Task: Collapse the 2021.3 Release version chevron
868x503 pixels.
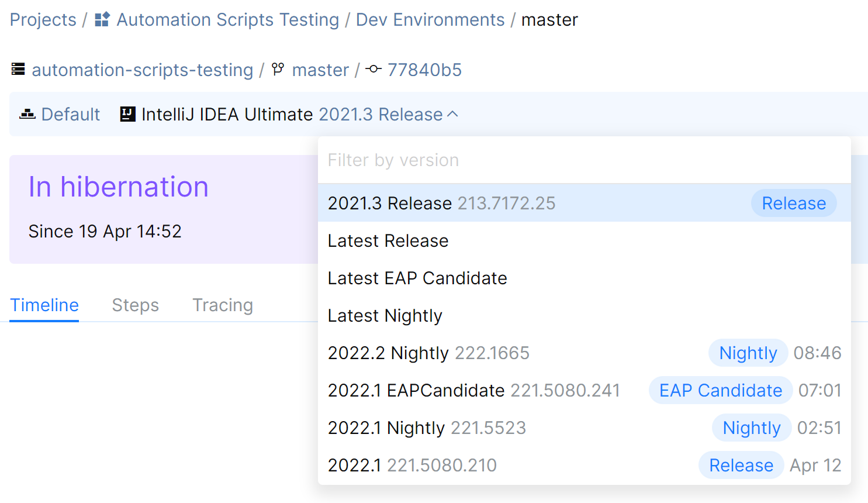Action: coord(453,114)
